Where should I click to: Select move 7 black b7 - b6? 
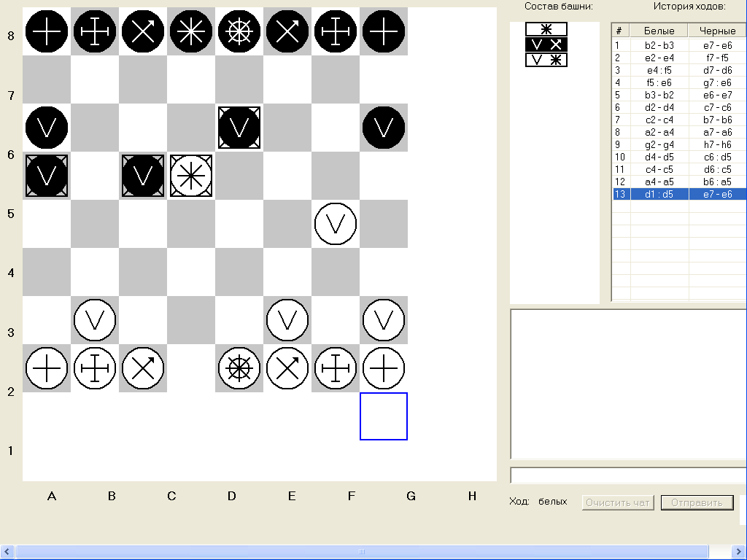[718, 120]
